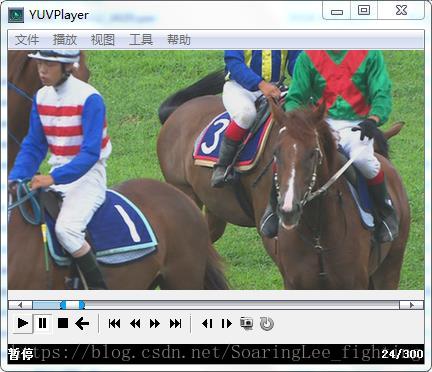432x372 pixels.
Task: Click the seek bar's right arrow
Action: click(x=412, y=305)
